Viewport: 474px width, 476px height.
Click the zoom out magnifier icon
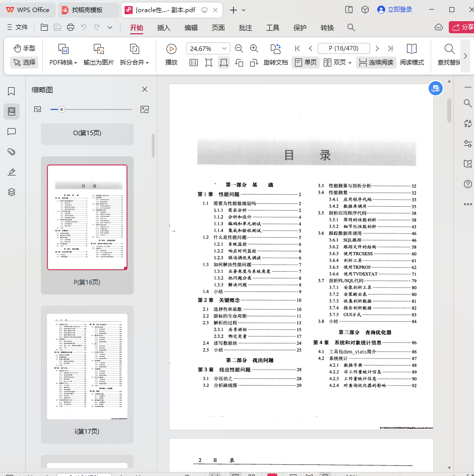[x=239, y=48]
